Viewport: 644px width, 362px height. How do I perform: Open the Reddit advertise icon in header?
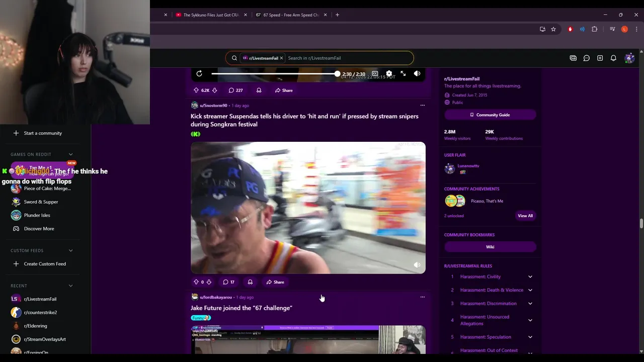573,58
